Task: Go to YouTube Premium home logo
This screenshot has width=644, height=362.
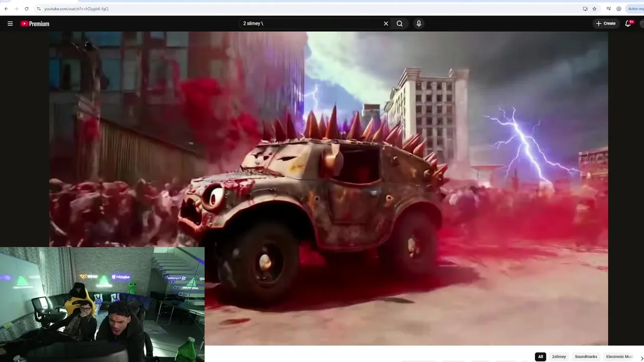Action: coord(35,24)
